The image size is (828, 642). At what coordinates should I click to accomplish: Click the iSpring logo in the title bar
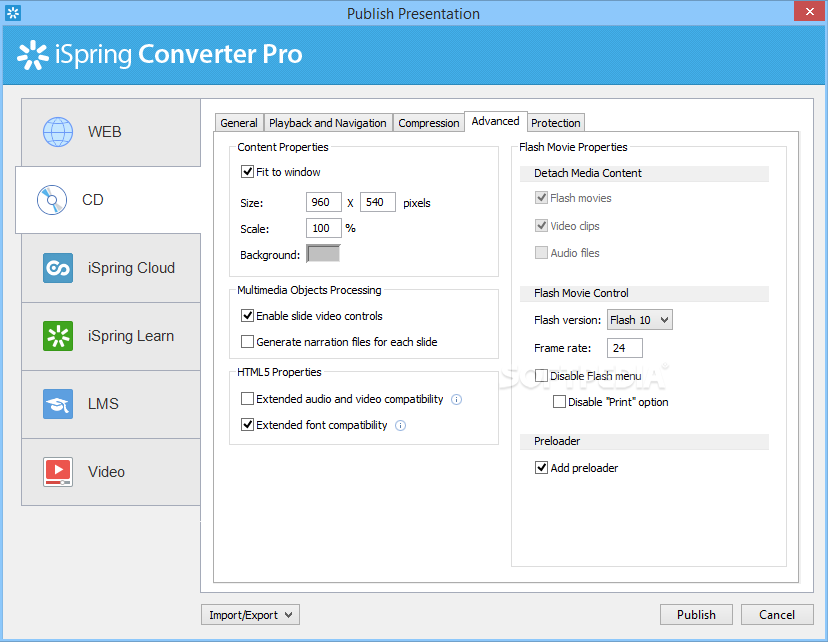click(13, 13)
